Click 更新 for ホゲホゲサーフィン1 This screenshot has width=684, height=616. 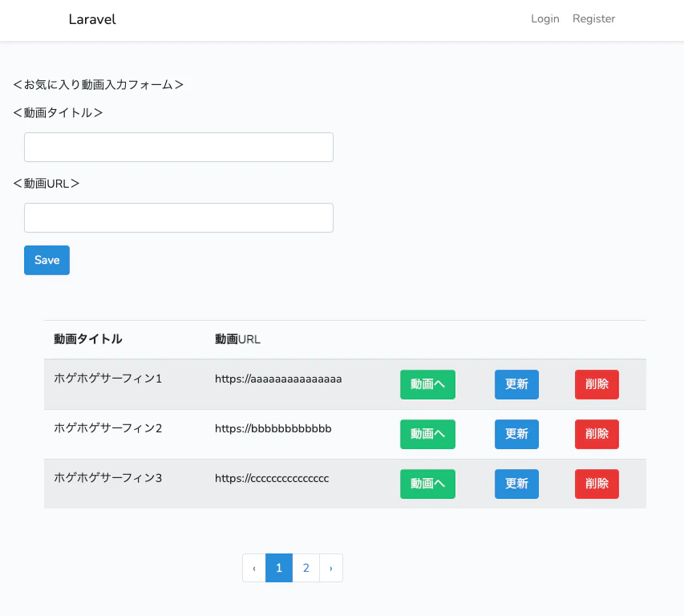516,384
